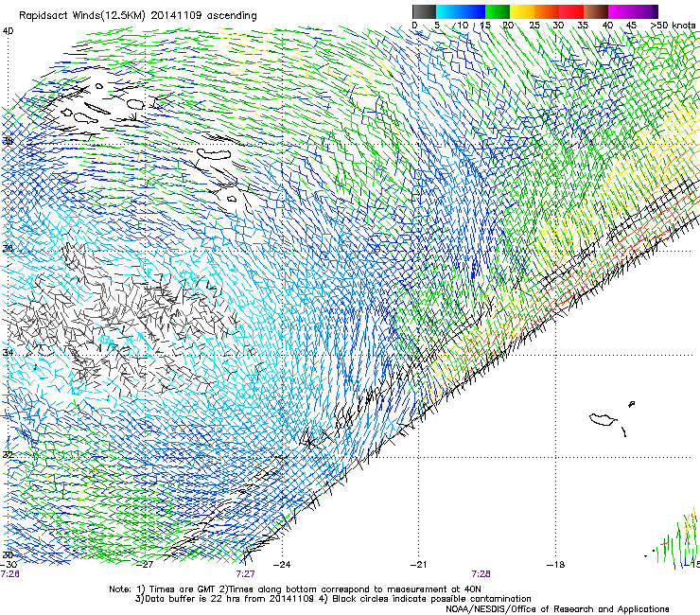
Task: Click the legend value '20' under the color bar
Action: tap(508, 25)
